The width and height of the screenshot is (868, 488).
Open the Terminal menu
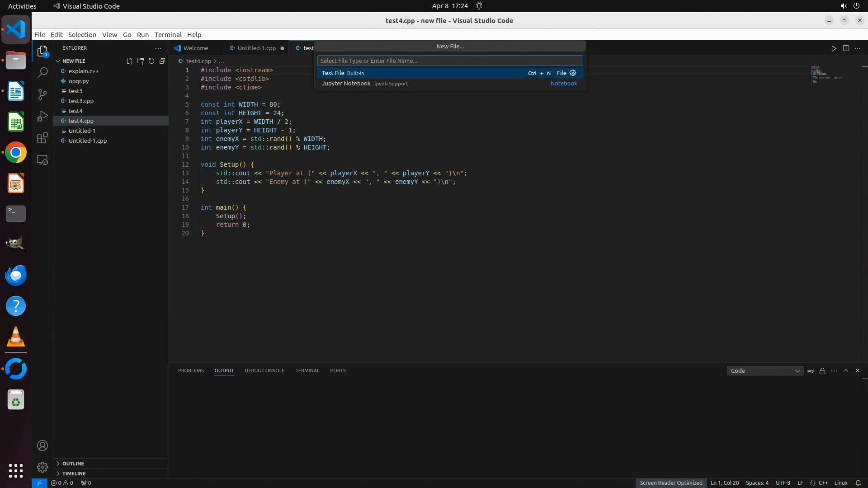click(168, 35)
